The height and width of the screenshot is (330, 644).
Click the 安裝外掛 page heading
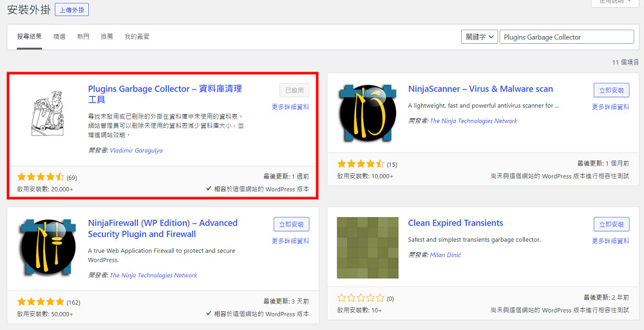[x=29, y=10]
